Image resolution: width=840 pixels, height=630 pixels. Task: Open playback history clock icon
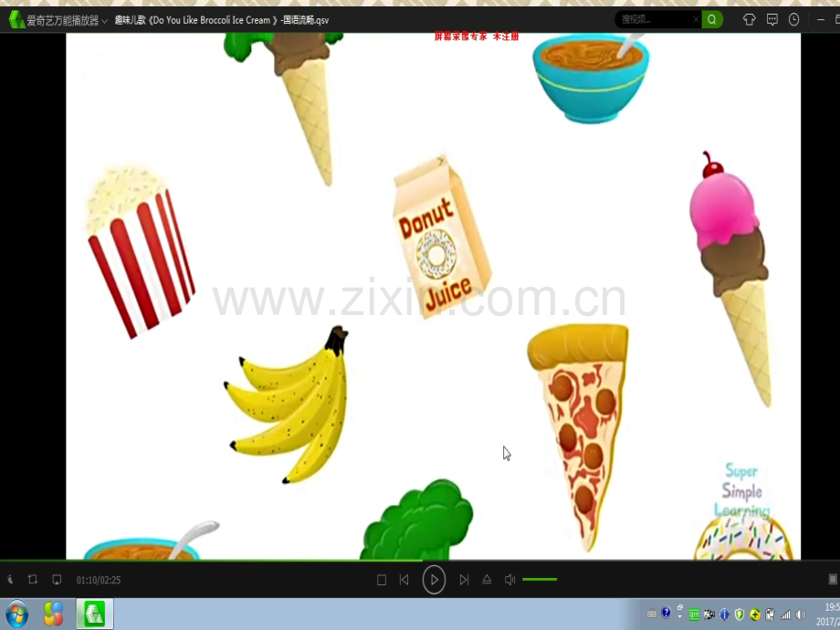tap(794, 19)
